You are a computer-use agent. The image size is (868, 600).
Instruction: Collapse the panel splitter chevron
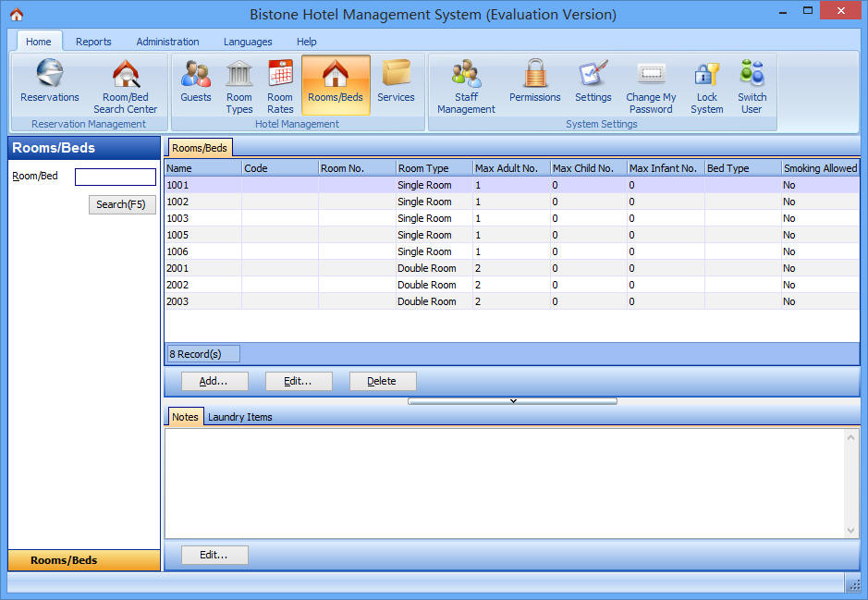[513, 400]
